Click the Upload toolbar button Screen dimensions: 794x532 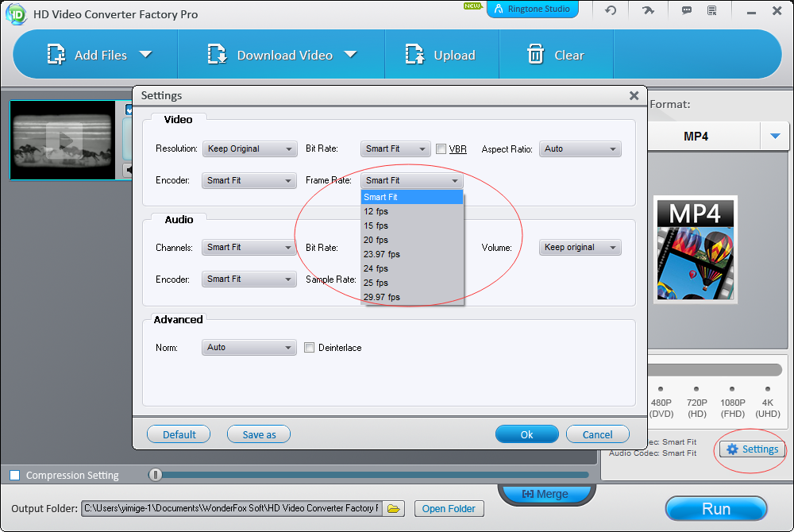(441, 55)
